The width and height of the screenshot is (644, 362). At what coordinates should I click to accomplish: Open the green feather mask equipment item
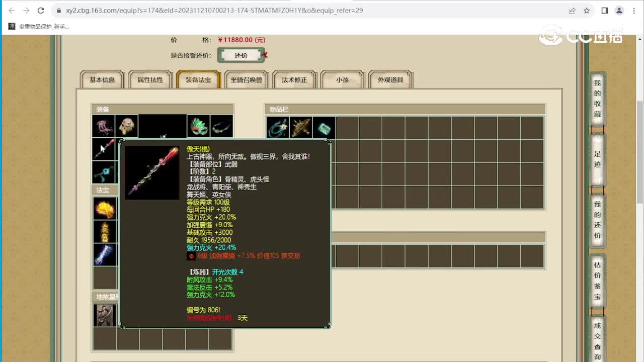click(198, 126)
